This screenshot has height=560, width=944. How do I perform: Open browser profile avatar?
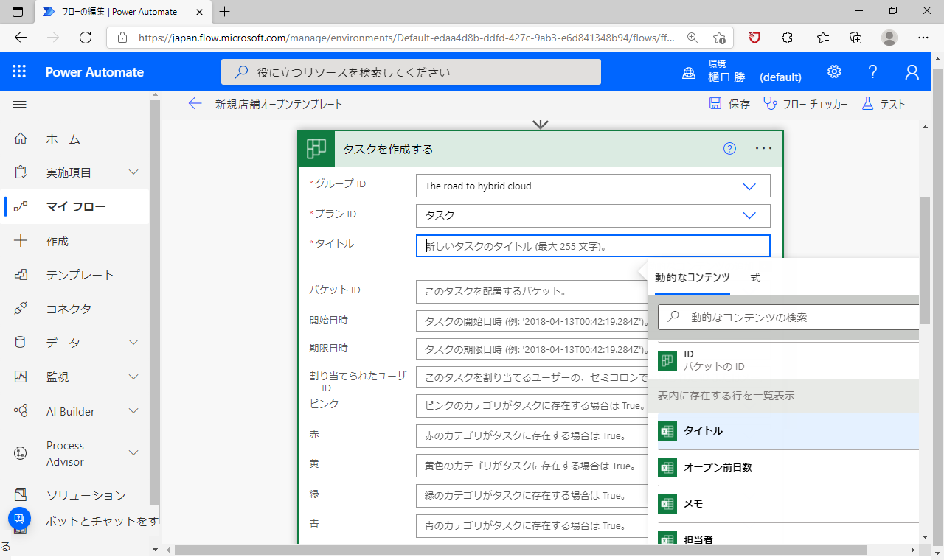889,38
